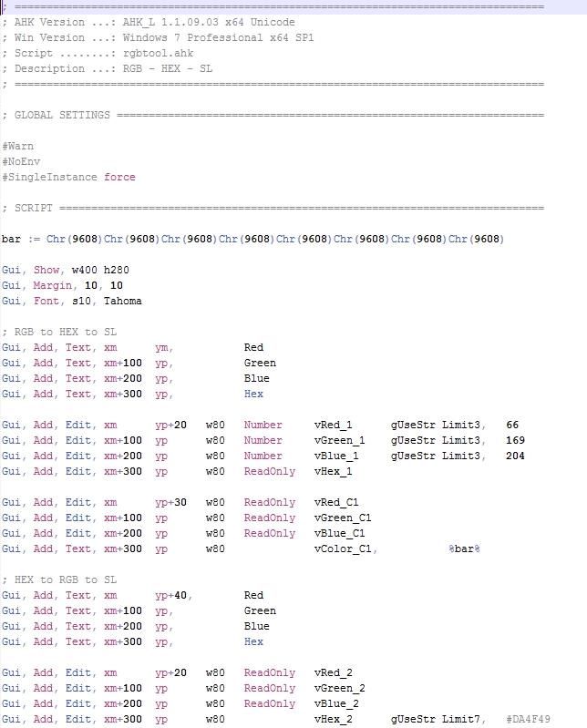Click the default value '169'
This screenshot has width=587, height=728.
pos(516,440)
